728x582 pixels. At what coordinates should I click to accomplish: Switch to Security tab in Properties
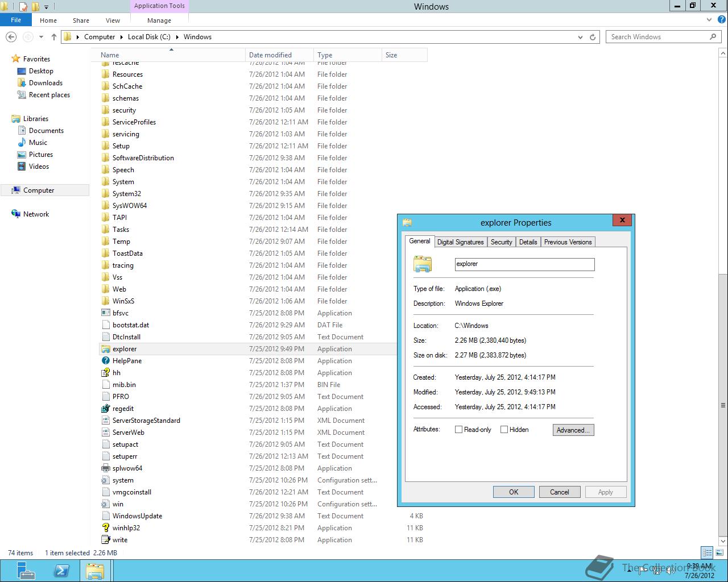tap(502, 242)
